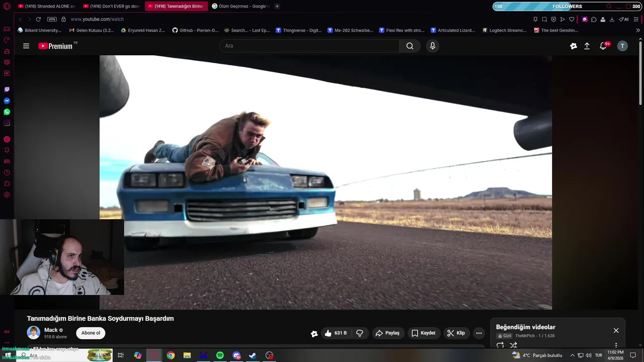Close the Beğendiğim videolar playlist panel
The height and width of the screenshot is (362, 644).
pos(616,330)
